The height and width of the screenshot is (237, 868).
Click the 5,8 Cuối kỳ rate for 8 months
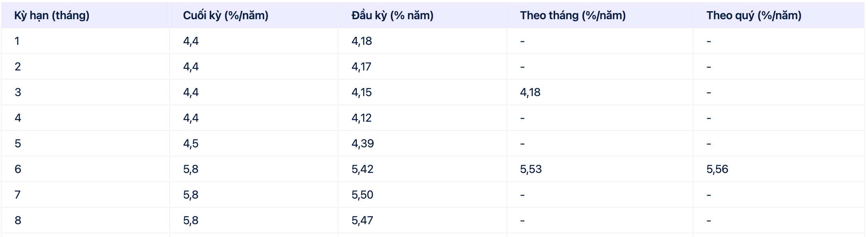191,221
